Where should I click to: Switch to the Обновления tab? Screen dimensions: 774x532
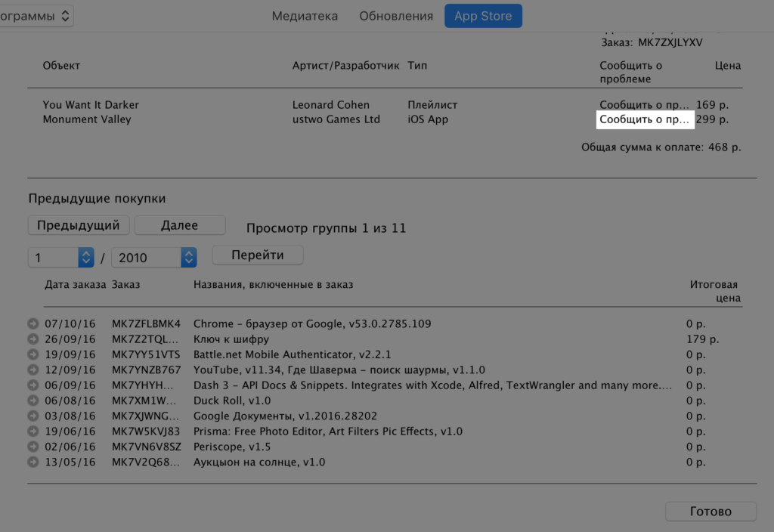tap(396, 16)
